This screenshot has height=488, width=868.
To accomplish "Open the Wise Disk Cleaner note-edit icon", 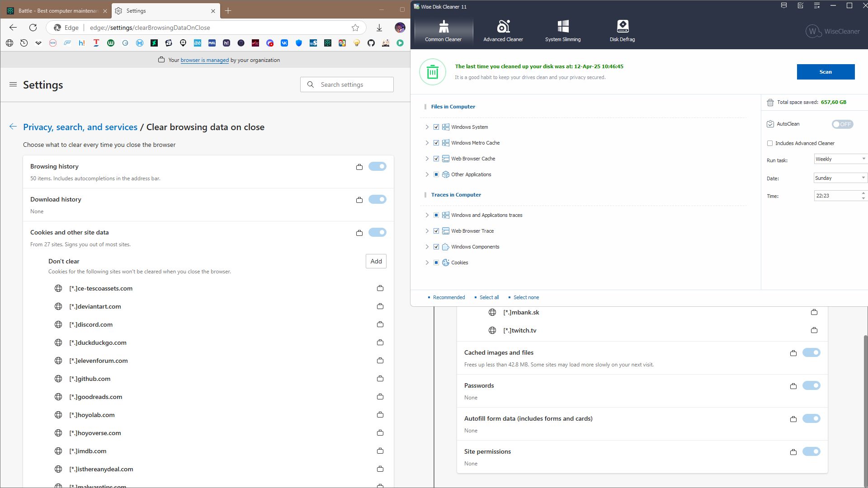I will (800, 6).
